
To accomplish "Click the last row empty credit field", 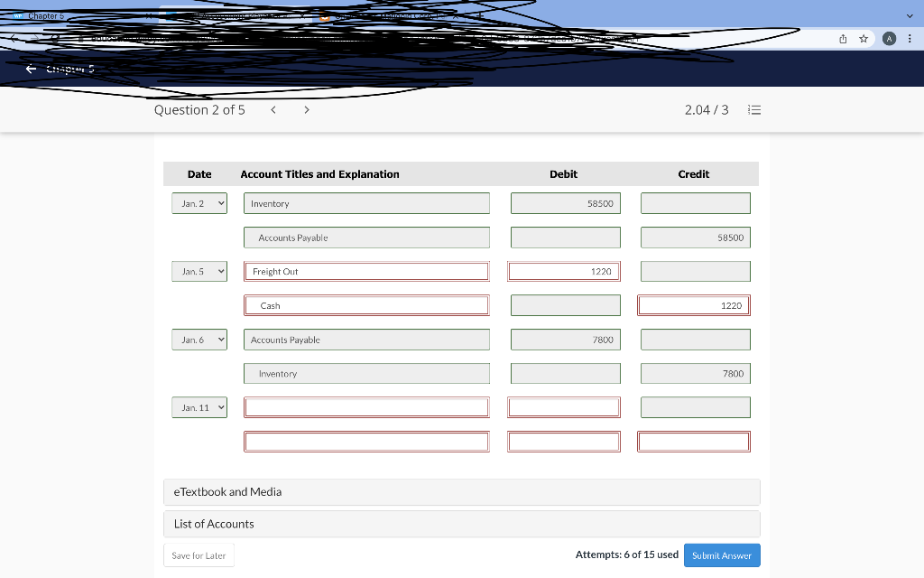I will 694,442.
